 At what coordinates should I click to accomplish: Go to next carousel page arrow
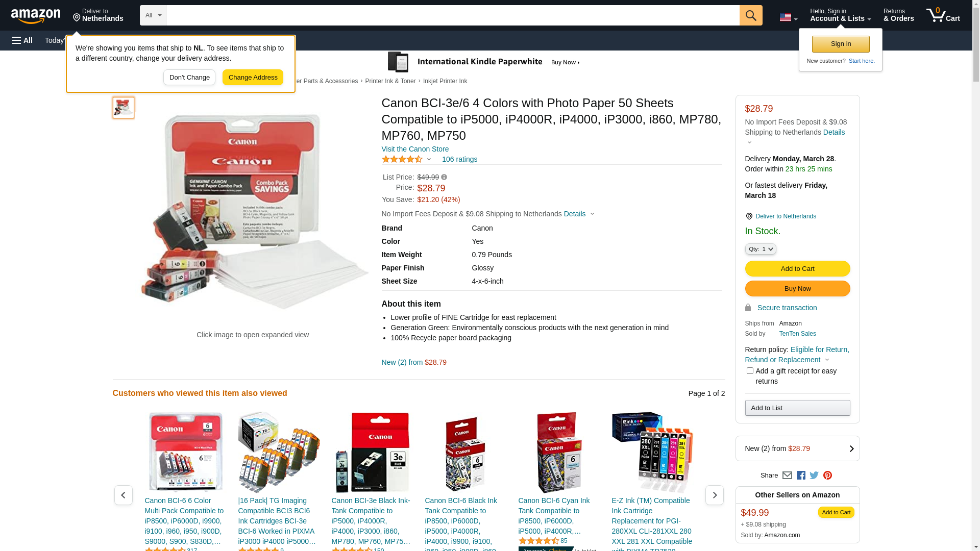715,495
